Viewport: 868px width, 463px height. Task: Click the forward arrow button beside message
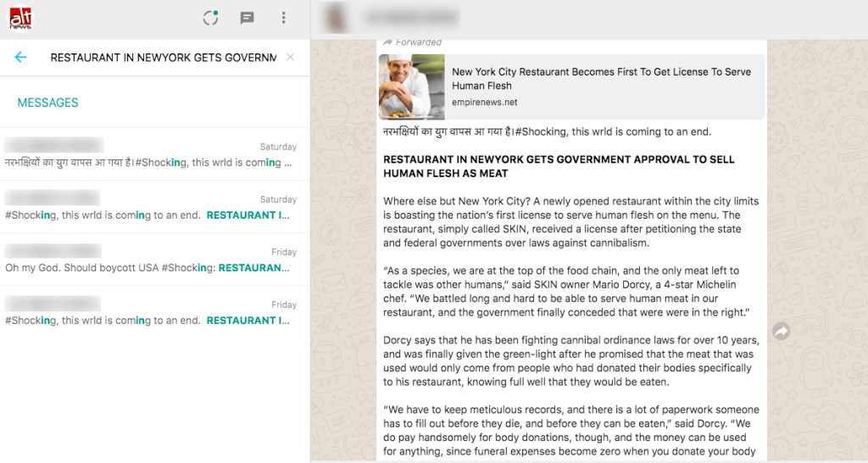click(781, 332)
